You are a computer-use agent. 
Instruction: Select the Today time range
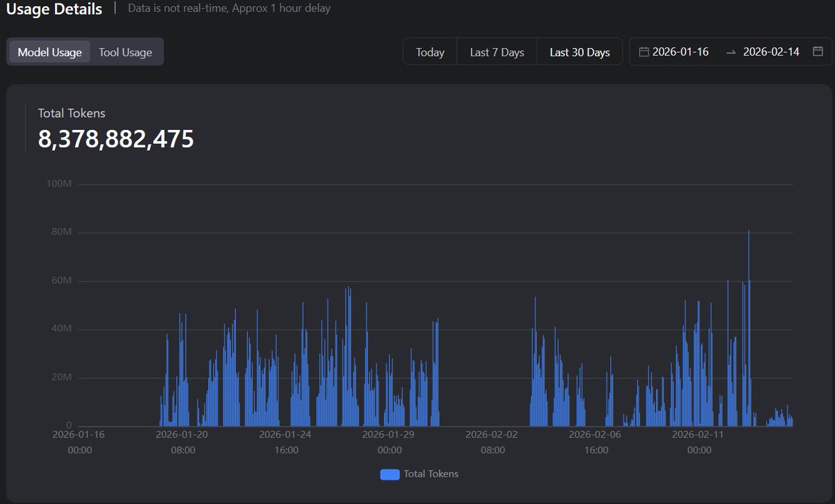430,52
